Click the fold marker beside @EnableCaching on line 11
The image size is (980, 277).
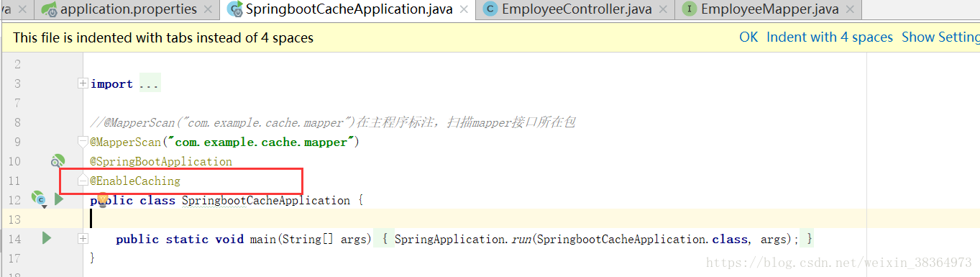pyautogui.click(x=83, y=181)
